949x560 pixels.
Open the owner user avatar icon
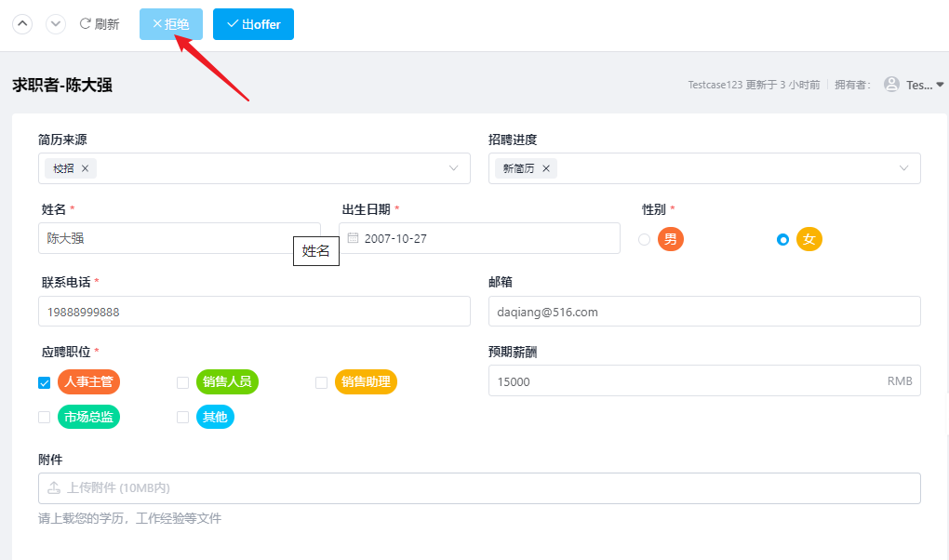[x=891, y=85]
